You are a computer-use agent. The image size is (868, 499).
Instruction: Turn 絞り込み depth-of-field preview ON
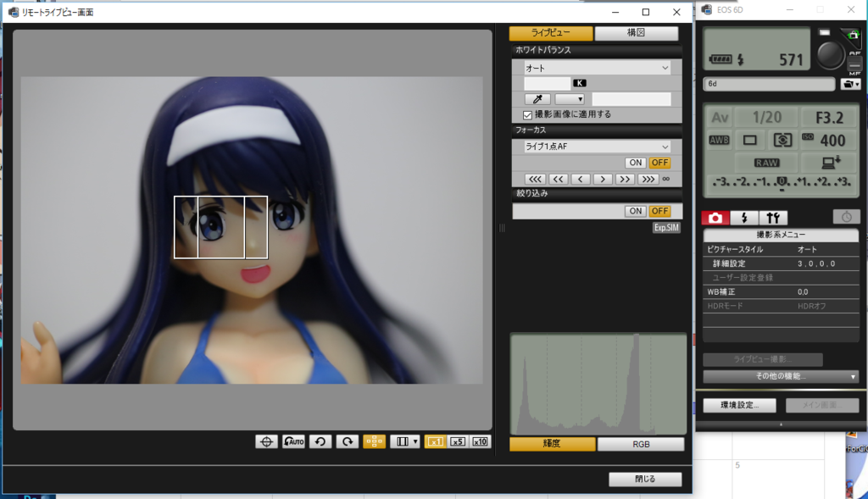636,211
